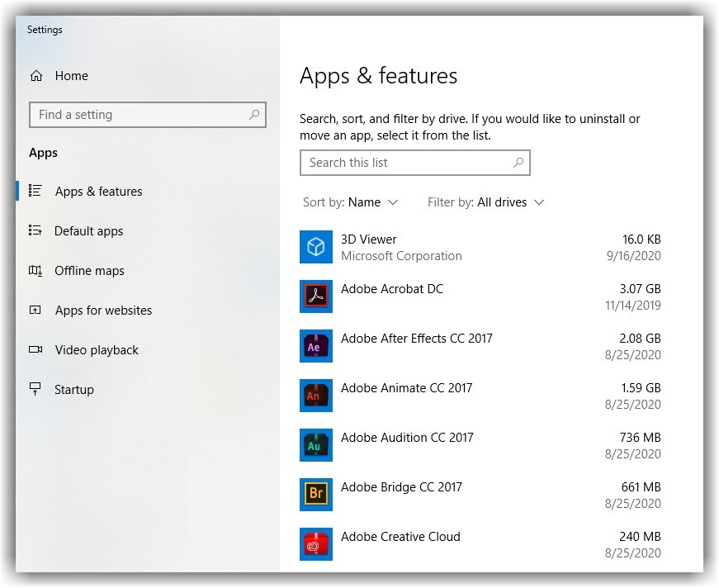Viewport: 719px width, 588px height.
Task: Click the Offline maps sidebar icon
Action: pos(35,271)
